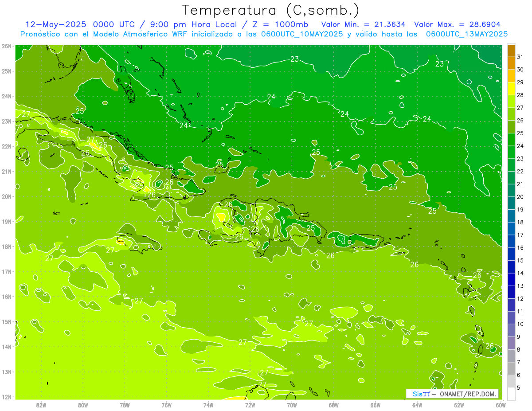
Task: Click the longitude label "78W"
Action: tap(125, 405)
